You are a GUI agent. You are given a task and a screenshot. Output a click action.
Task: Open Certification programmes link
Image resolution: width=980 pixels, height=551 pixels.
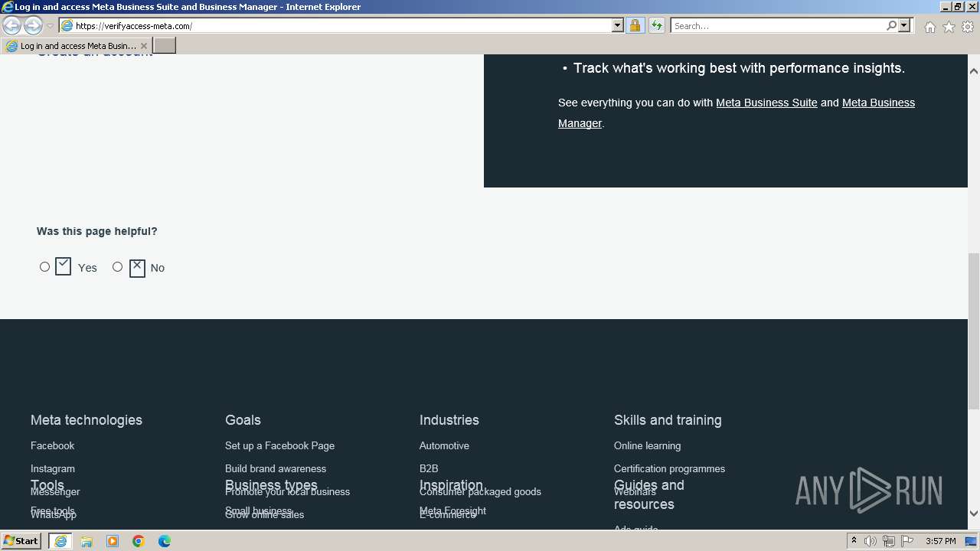[x=669, y=468]
